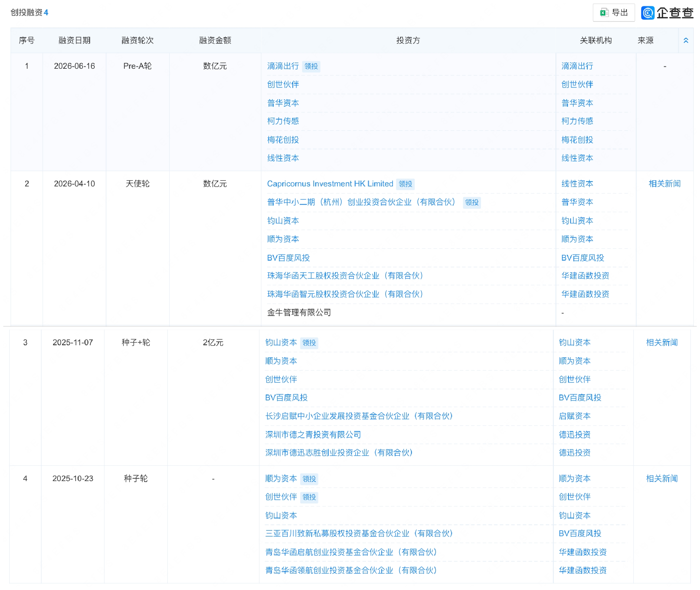Open 普华中小二期（杭州）创业投资合伙企业 link

(362, 202)
